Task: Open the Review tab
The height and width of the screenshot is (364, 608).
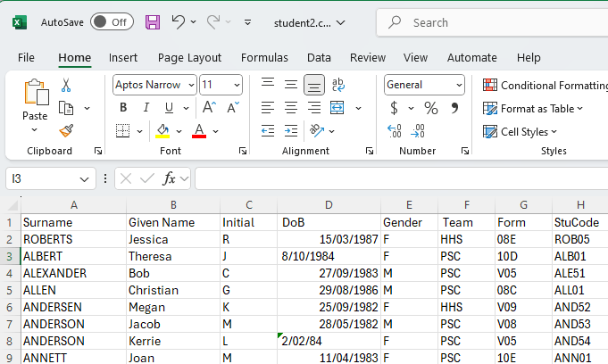Action: pos(368,58)
